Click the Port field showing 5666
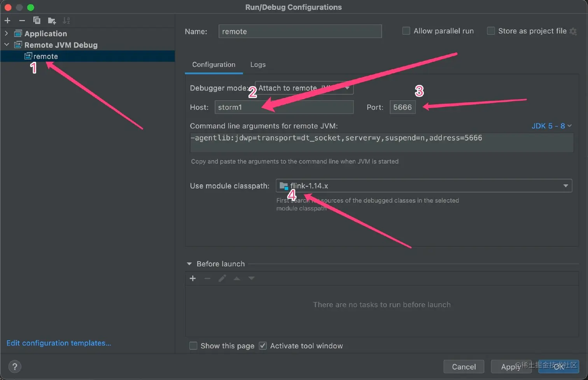Image resolution: width=588 pixels, height=380 pixels. pos(402,107)
